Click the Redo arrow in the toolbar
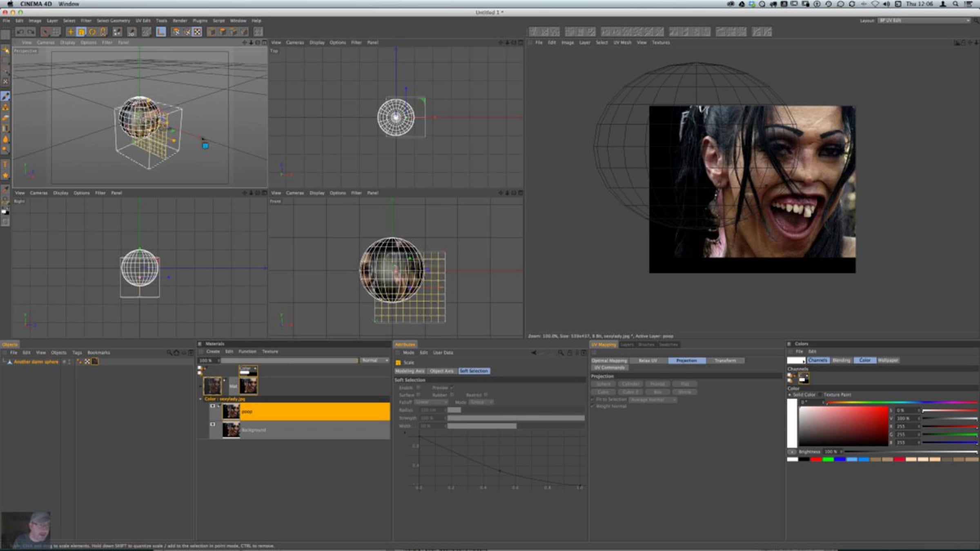Screen dimensions: 980x551 coord(31,32)
